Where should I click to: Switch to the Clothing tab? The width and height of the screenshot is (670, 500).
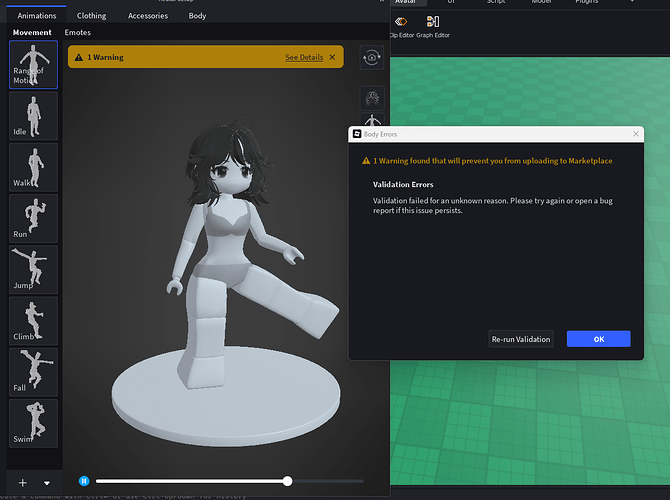91,16
